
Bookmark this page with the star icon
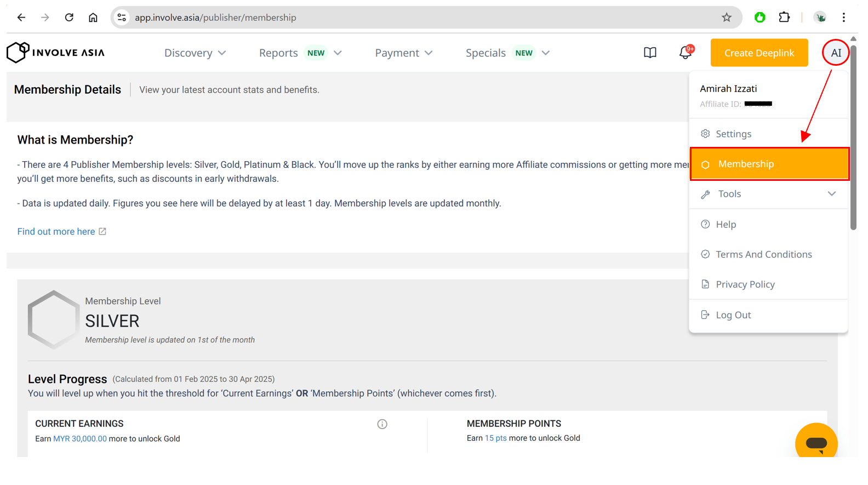coord(727,18)
